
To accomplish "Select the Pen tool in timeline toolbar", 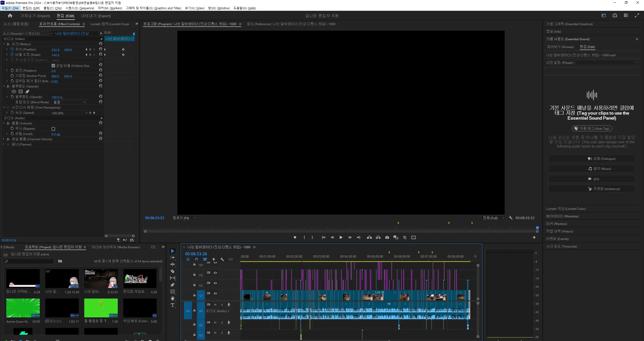I will point(172,285).
